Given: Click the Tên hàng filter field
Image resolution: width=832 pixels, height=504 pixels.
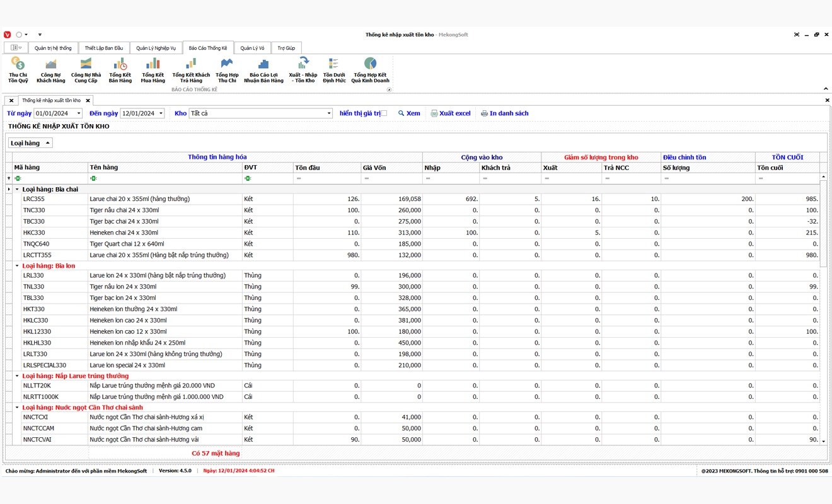Looking at the screenshot, I should [x=165, y=178].
